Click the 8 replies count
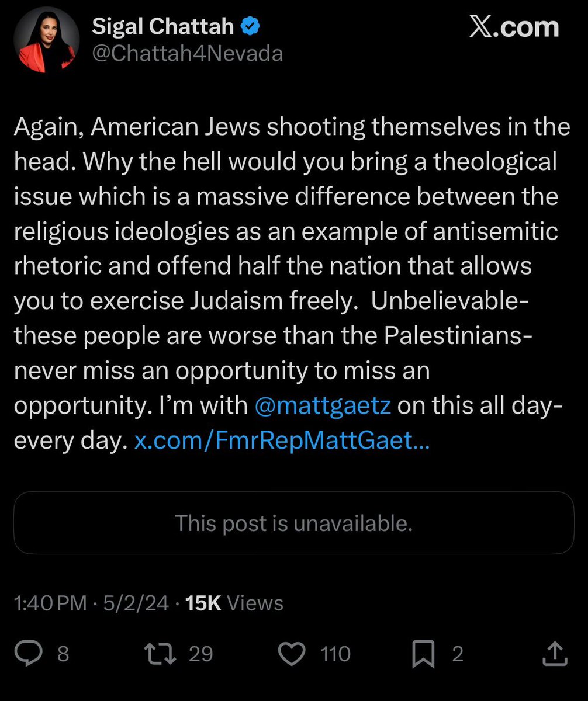Image resolution: width=588 pixels, height=701 pixels. tap(63, 654)
